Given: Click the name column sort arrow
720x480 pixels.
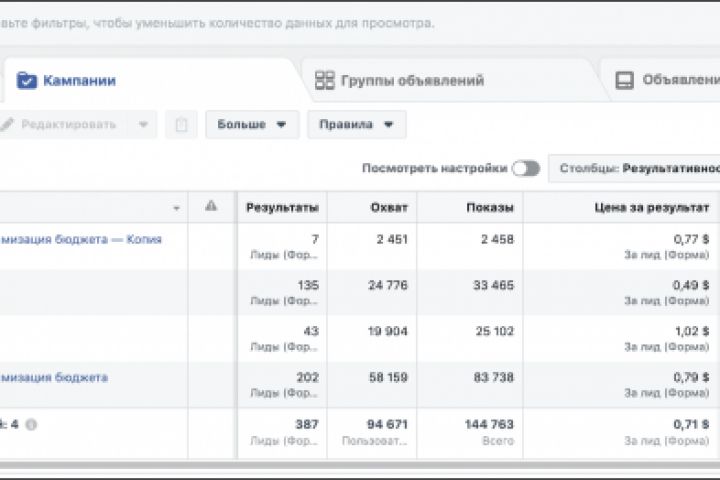Looking at the screenshot, I should coord(177,208).
